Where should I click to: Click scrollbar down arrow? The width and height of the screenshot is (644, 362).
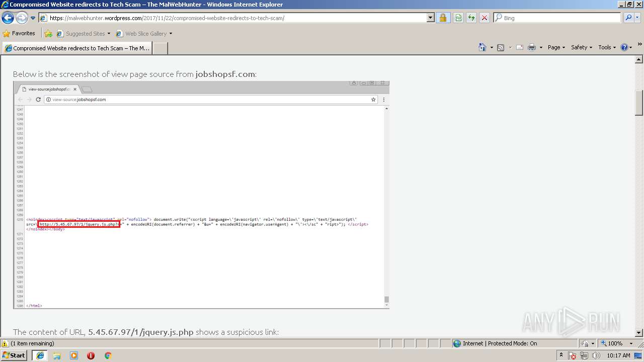click(x=639, y=333)
